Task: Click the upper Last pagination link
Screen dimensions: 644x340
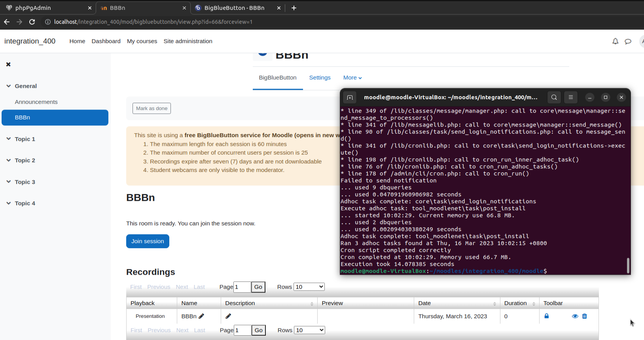Action: (199, 287)
